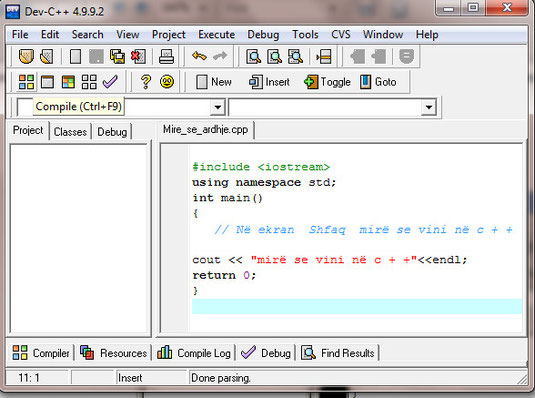Switch to the Debug tab in left panel
535x398 pixels.
(112, 132)
